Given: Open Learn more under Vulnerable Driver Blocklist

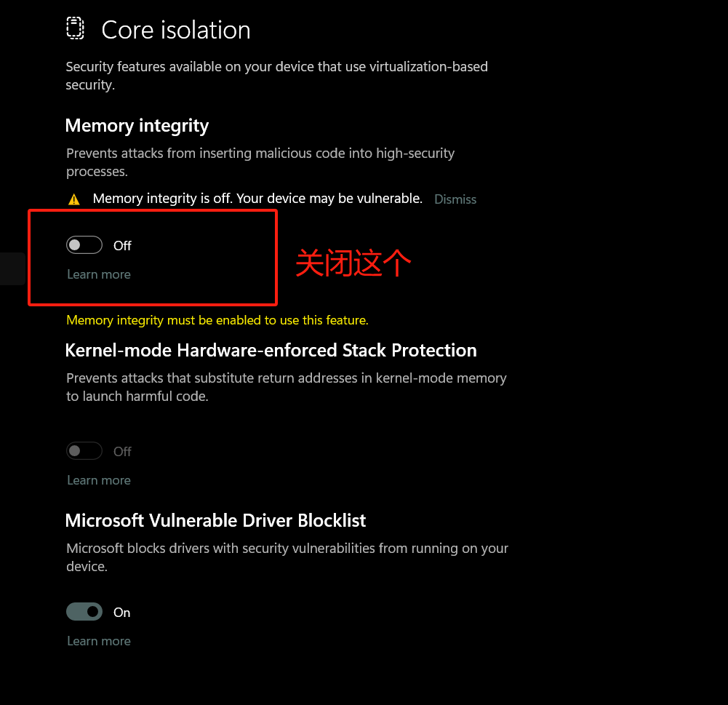Looking at the screenshot, I should click(99, 641).
